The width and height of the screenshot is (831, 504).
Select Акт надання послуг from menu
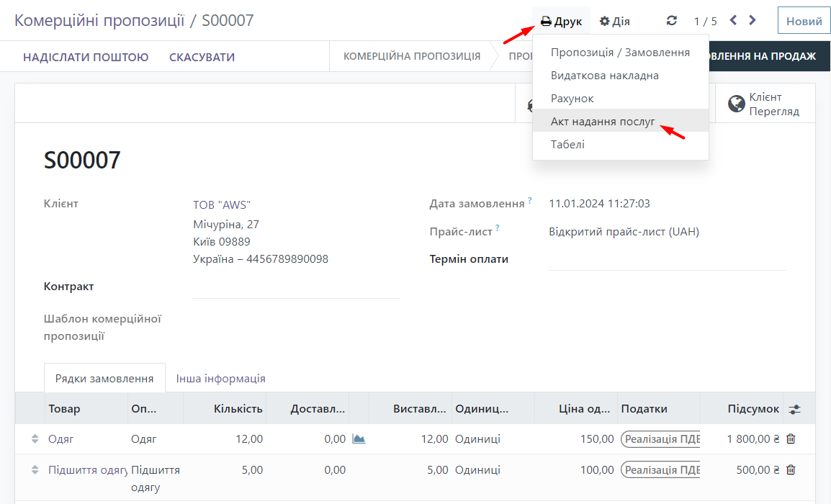pos(603,122)
